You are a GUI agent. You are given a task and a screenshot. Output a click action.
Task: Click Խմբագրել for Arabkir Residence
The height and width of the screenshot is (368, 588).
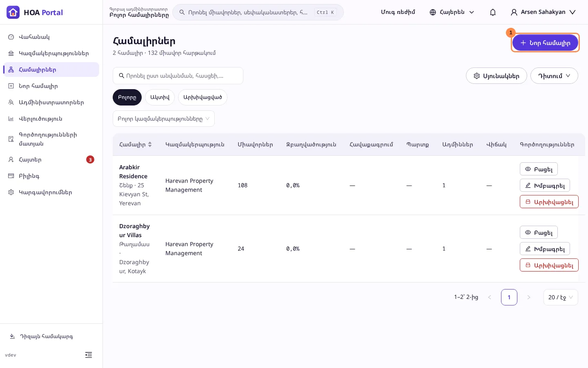point(545,185)
